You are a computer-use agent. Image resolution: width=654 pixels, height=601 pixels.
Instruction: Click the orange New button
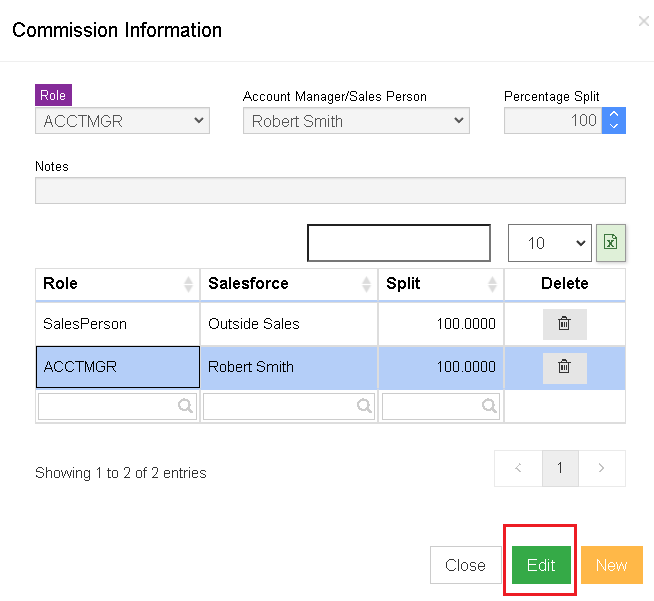611,565
